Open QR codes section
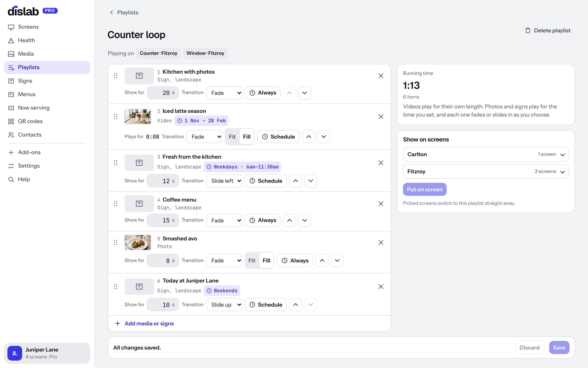This screenshot has height=368, width=588. [x=47, y=121]
